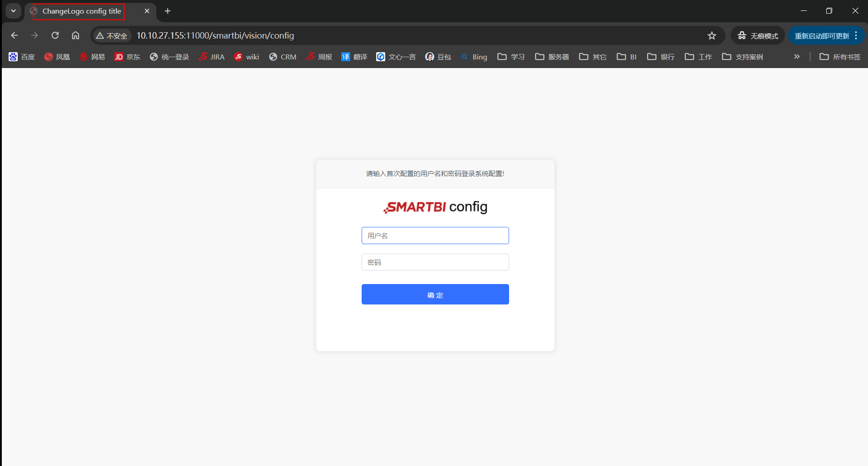This screenshot has width=868, height=466.
Task: Open the wiki bookmark
Action: 246,57
